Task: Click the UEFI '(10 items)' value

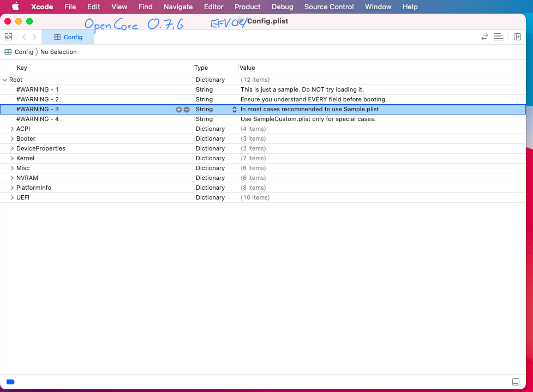Action: [255, 197]
